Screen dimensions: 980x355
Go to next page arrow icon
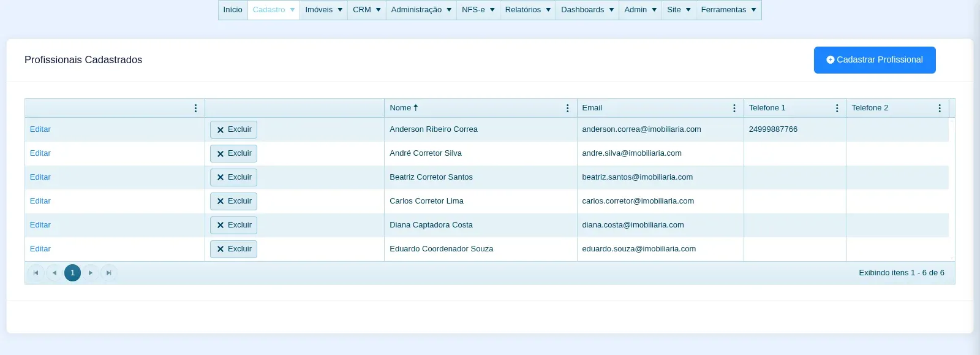tap(91, 273)
